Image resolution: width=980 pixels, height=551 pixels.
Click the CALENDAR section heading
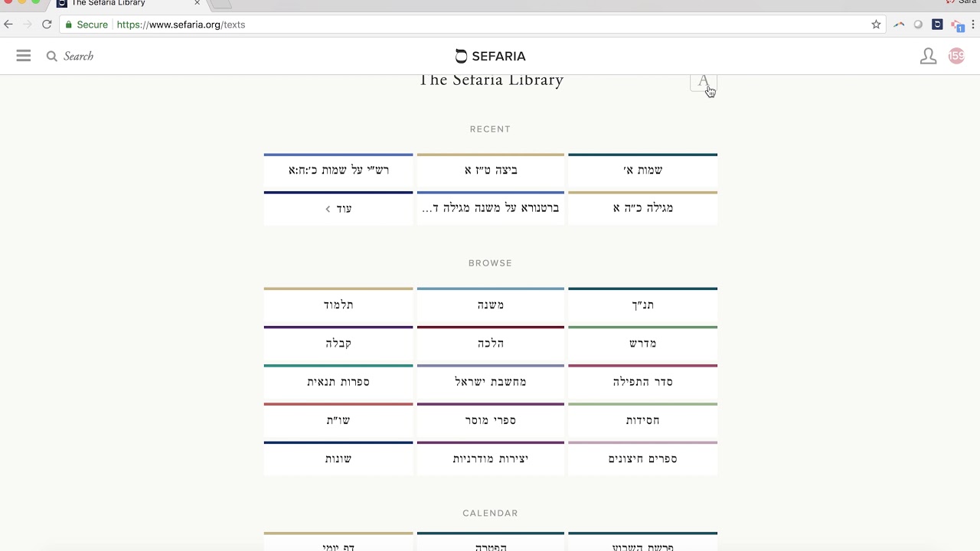tap(490, 514)
